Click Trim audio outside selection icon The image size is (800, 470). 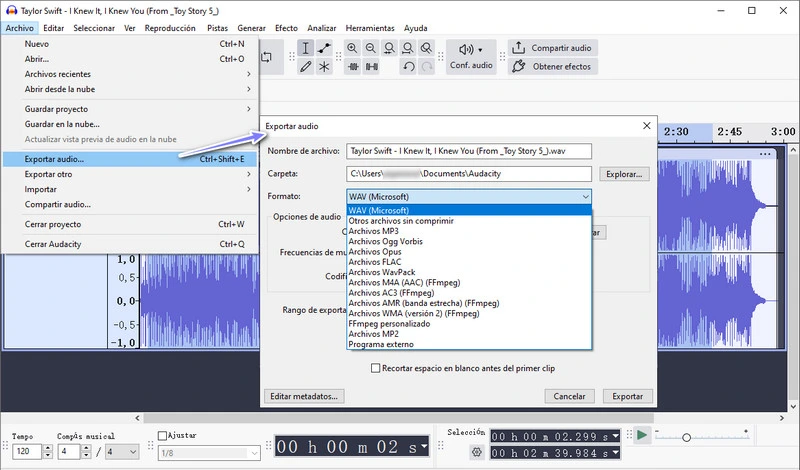[x=353, y=66]
